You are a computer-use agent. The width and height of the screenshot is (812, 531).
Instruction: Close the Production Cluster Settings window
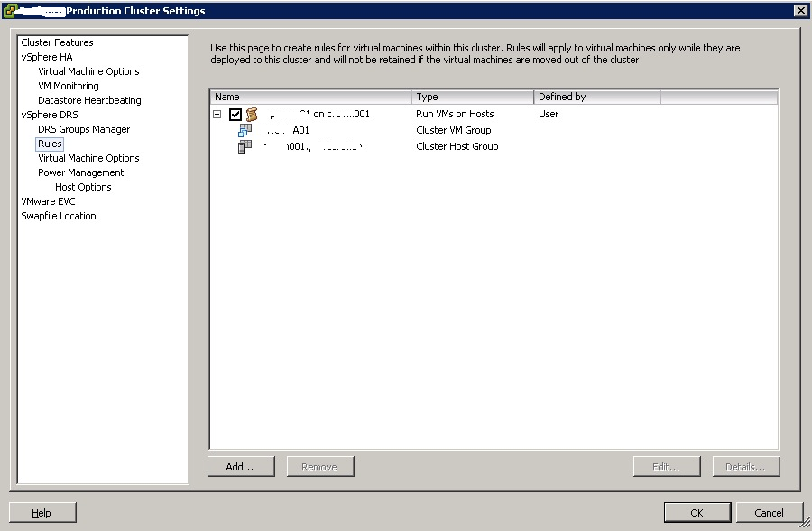[800, 10]
